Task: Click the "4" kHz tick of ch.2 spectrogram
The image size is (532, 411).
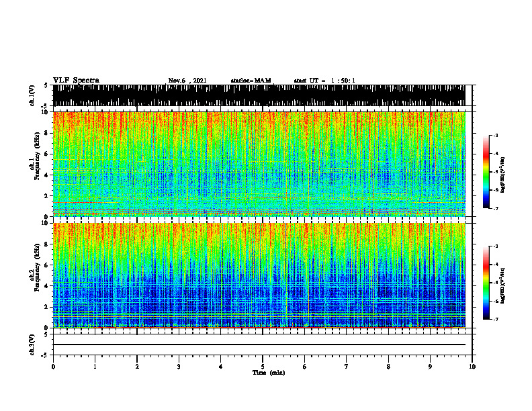Action: click(46, 286)
